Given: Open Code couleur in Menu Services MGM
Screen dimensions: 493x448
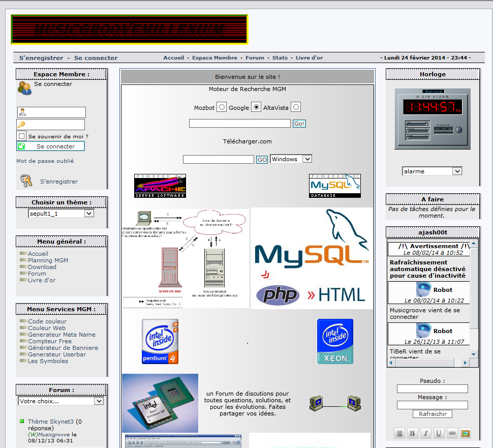Looking at the screenshot, I should pyautogui.click(x=47, y=321).
